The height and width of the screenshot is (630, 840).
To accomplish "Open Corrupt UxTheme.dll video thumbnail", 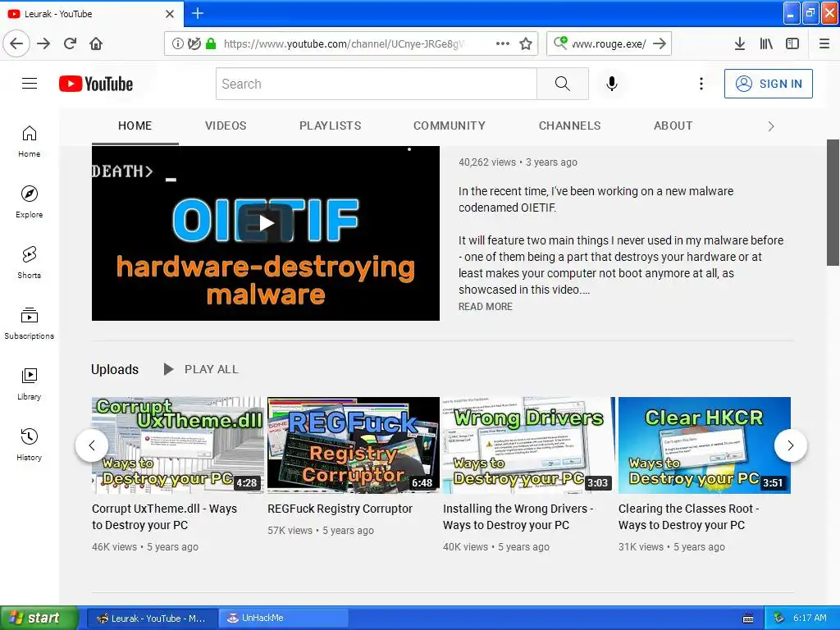I will (177, 445).
